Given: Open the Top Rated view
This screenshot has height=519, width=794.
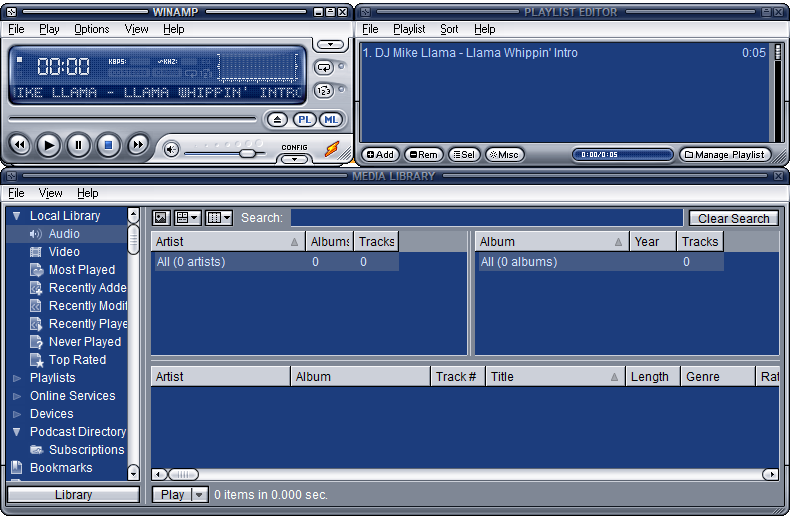Looking at the screenshot, I should click(x=77, y=360).
